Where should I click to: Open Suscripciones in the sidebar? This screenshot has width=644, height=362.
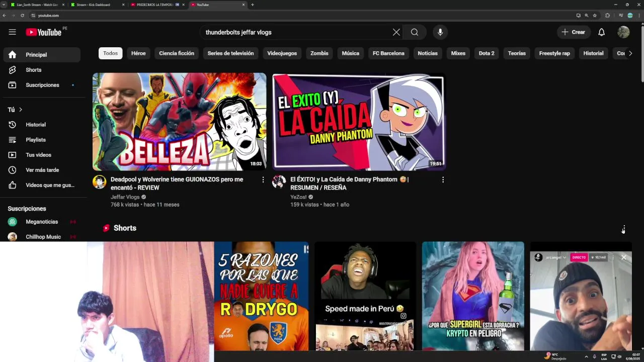(x=42, y=85)
